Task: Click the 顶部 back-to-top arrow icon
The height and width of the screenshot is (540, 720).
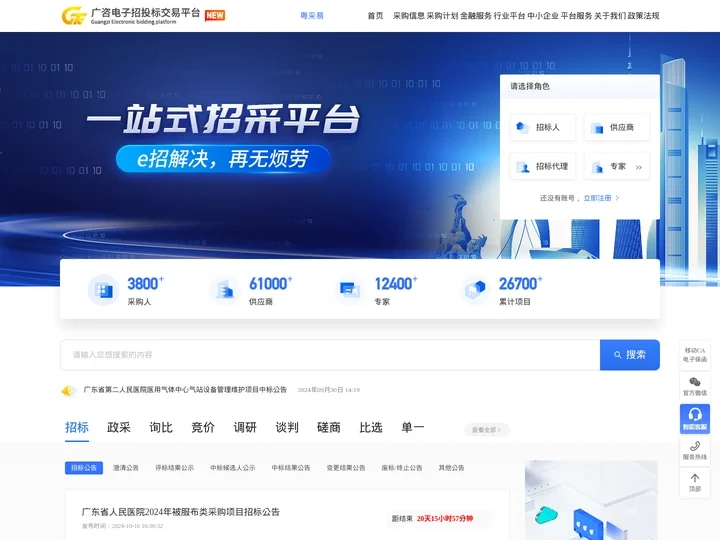Action: (x=694, y=479)
